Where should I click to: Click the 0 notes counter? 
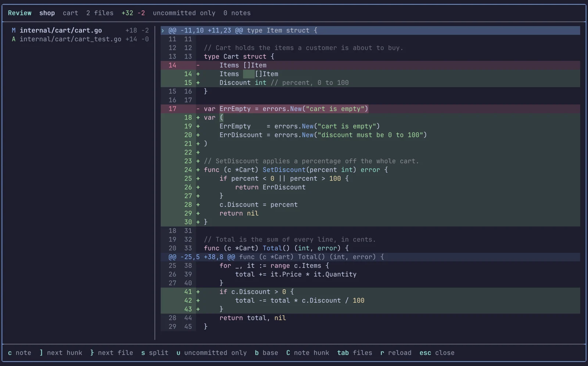pyautogui.click(x=237, y=13)
